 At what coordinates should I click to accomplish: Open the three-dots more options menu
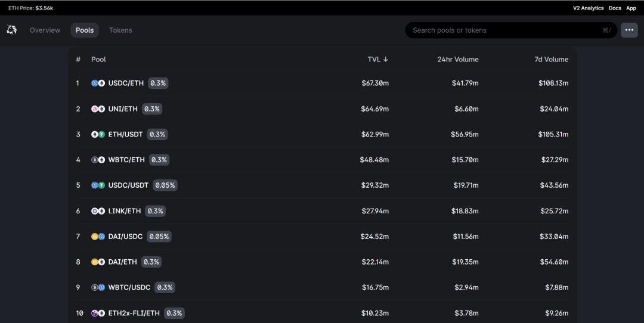coord(629,30)
